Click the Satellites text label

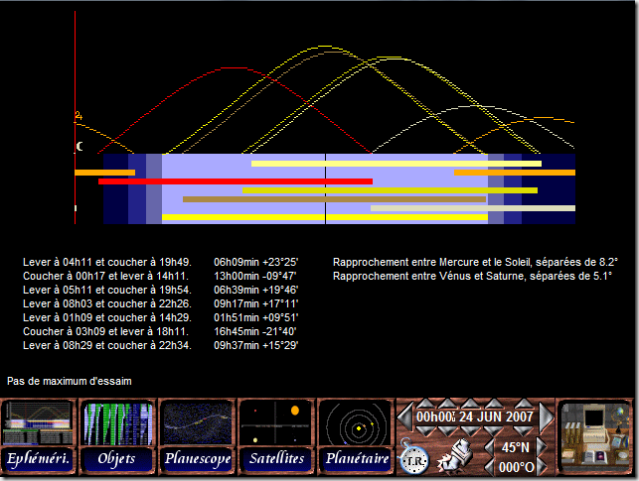click(276, 459)
